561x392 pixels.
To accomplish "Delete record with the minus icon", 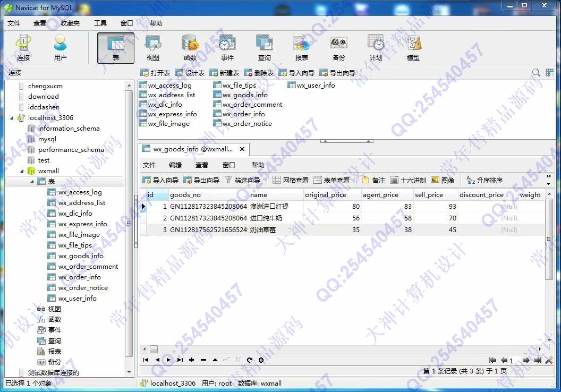I will point(203,360).
